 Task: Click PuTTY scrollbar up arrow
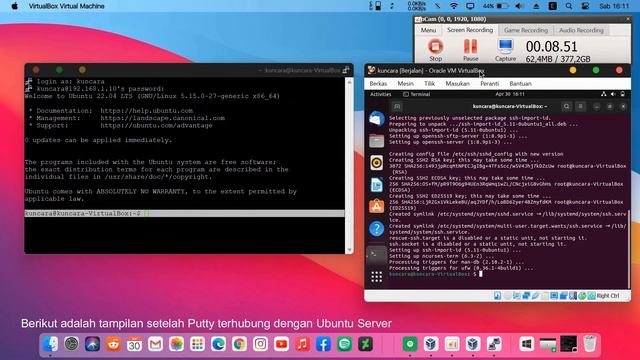(x=349, y=82)
